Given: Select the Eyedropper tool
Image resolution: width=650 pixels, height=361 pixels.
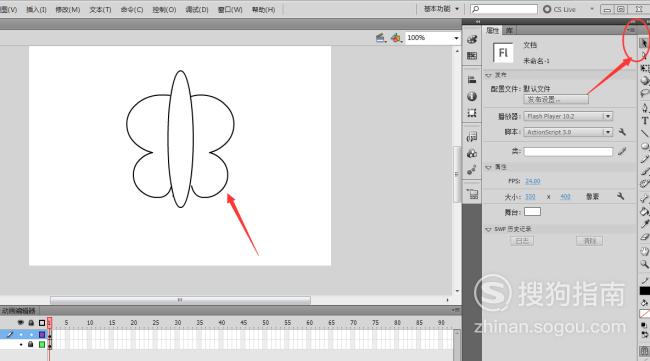Looking at the screenshot, I should click(645, 224).
